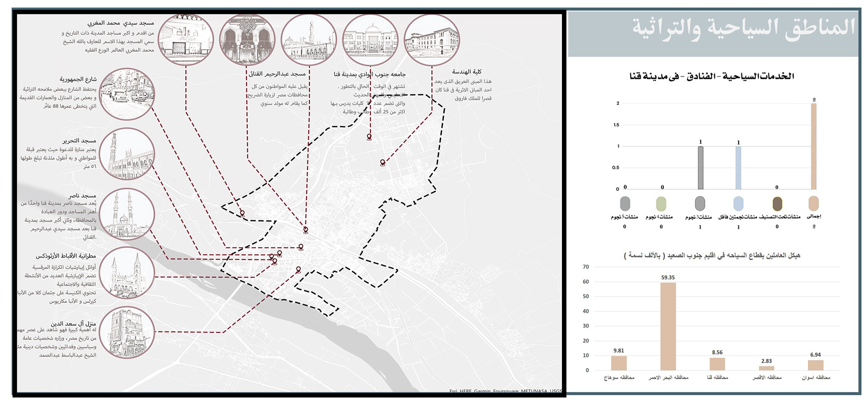Select the Coptic Orthodox Diocese circular image
The height and width of the screenshot is (406, 868).
[127, 273]
